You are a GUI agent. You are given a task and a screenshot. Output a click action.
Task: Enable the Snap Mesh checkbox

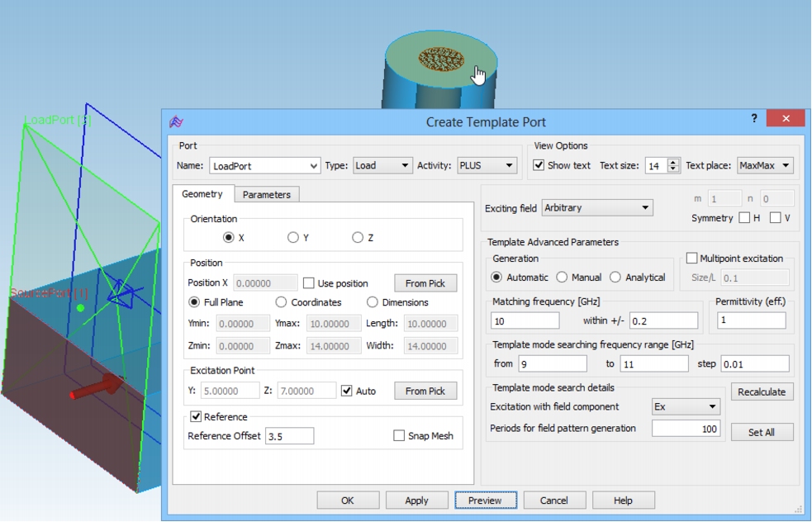coord(399,435)
